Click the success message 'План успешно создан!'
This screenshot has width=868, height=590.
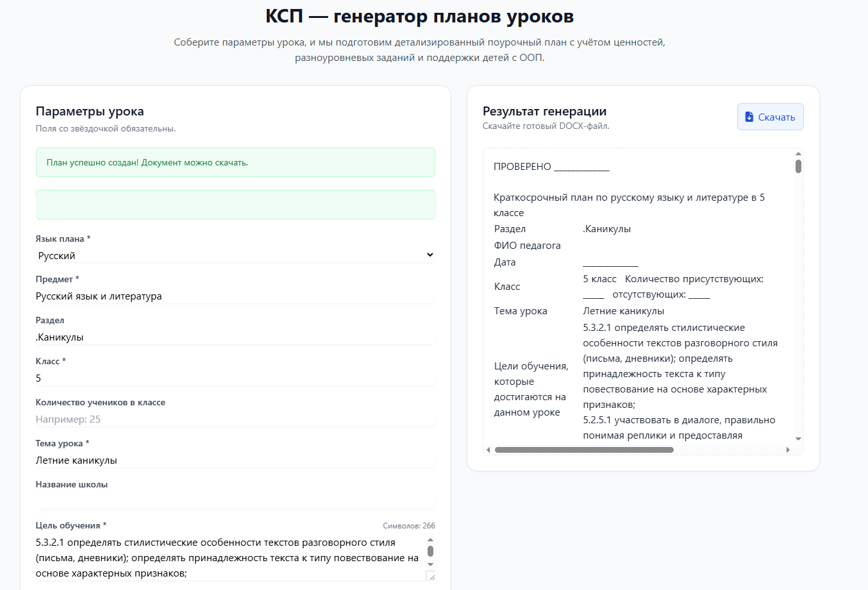tap(235, 162)
